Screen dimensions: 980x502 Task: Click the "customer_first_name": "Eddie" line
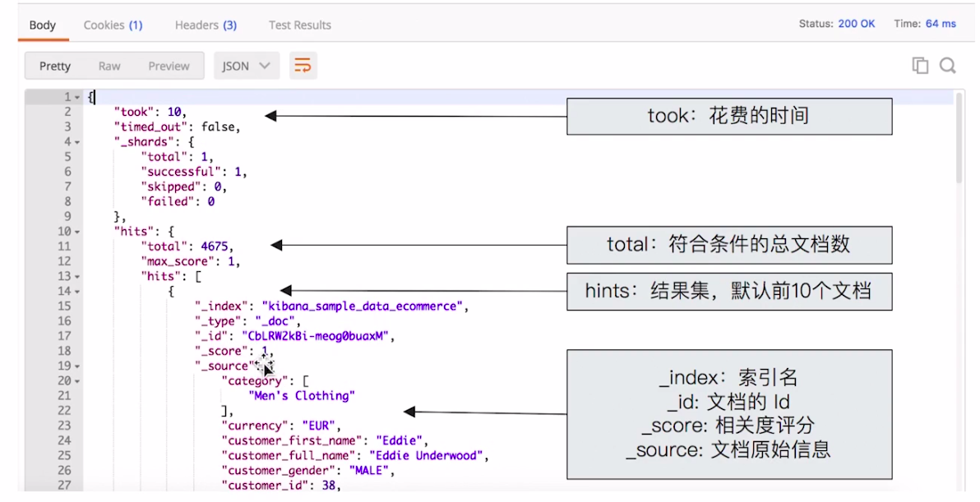tap(325, 441)
